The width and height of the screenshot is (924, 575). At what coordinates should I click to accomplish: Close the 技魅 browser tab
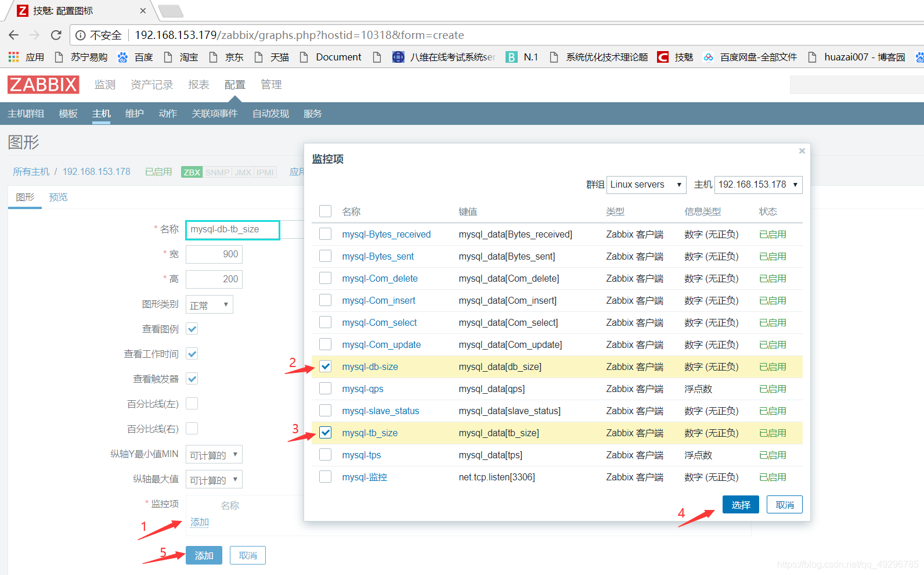click(143, 10)
